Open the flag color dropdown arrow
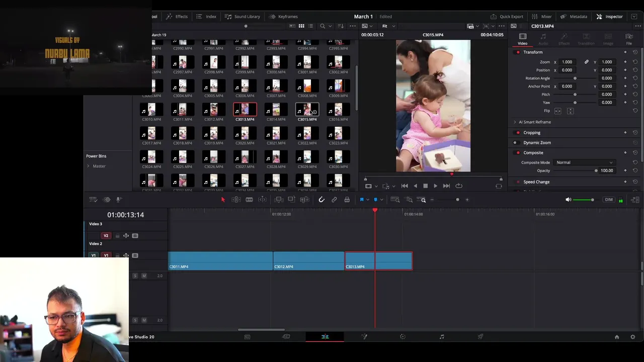Screen dimensions: 644x362 tap(367, 200)
